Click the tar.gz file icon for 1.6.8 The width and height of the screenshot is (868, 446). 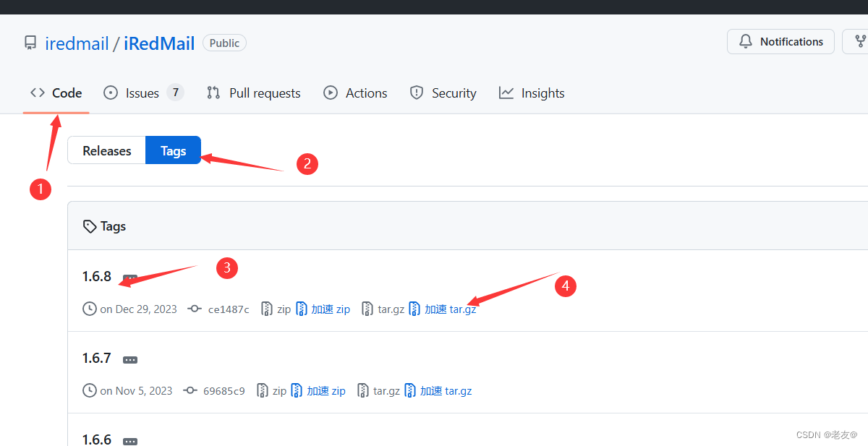(x=367, y=309)
